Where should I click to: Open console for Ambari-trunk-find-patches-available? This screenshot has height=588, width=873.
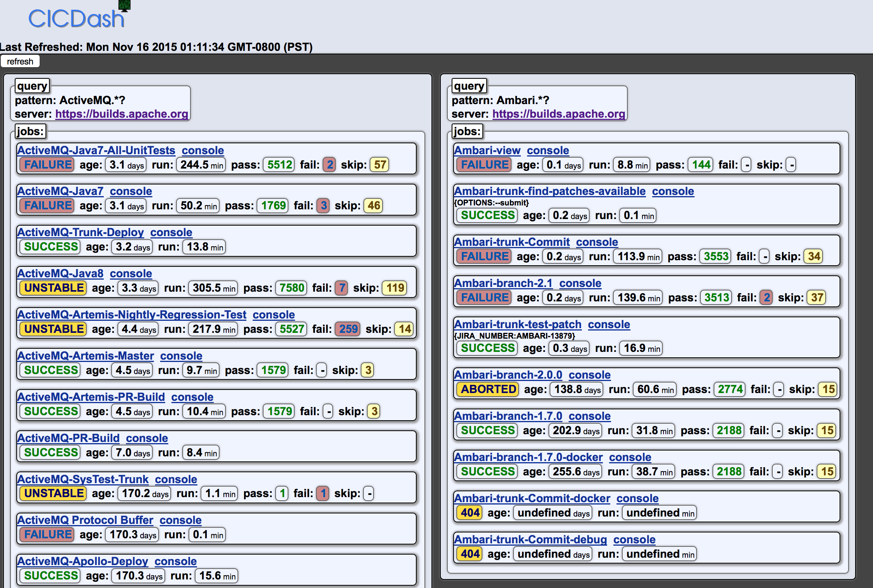(673, 191)
